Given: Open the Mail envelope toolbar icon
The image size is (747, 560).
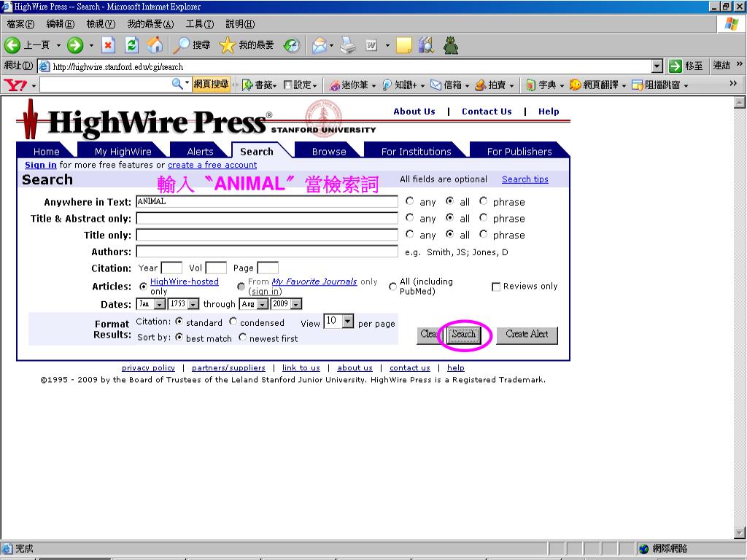Looking at the screenshot, I should point(320,45).
